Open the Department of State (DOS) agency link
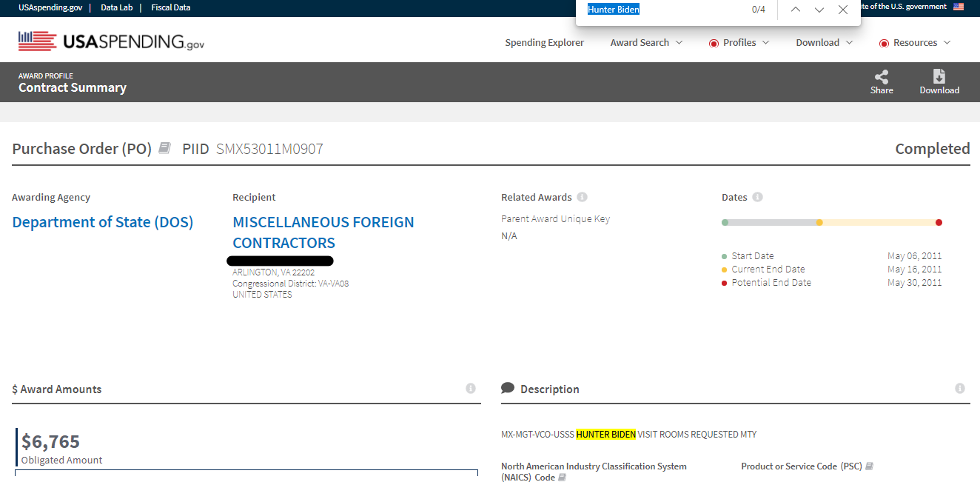Viewport: 980px width, 482px height. (103, 222)
